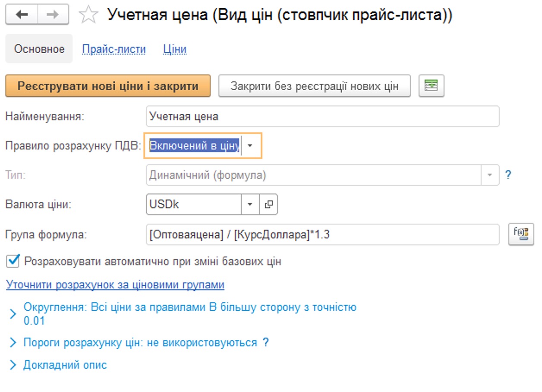The height and width of the screenshot is (392, 542).
Task: Click the help question mark near Тип field
Action: pyautogui.click(x=509, y=175)
